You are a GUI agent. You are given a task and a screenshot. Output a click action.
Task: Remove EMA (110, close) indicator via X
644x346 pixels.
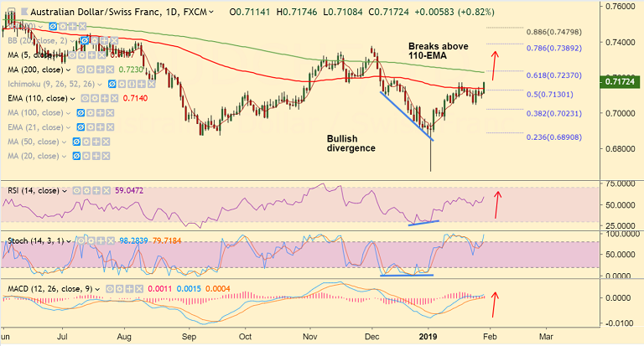click(x=115, y=99)
